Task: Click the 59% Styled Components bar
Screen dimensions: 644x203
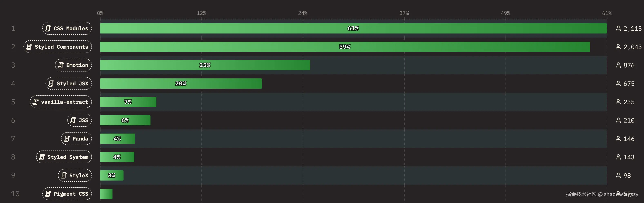Action: click(345, 47)
